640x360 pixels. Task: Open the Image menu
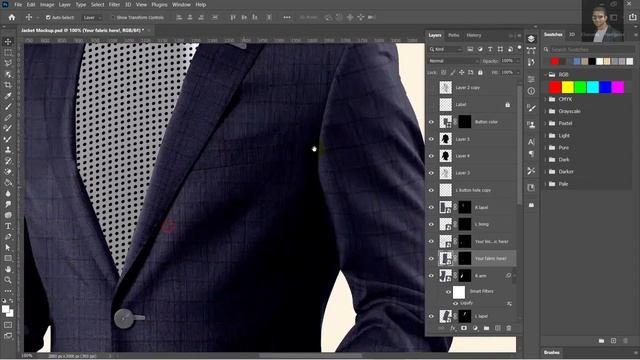pos(47,4)
